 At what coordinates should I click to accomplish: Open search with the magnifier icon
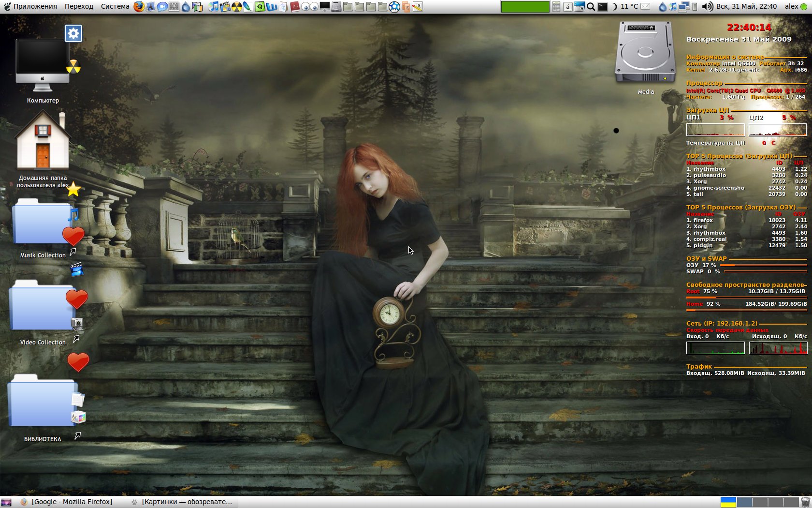point(591,7)
